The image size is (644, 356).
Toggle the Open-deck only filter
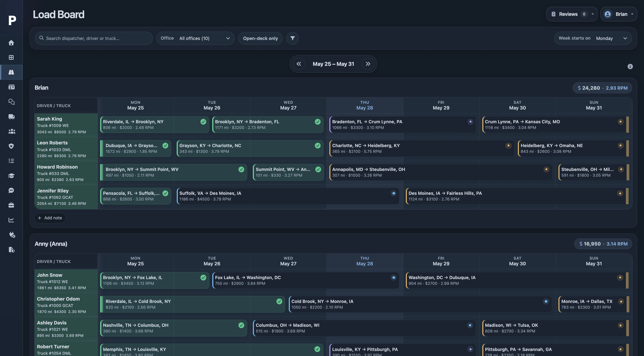pyautogui.click(x=260, y=38)
